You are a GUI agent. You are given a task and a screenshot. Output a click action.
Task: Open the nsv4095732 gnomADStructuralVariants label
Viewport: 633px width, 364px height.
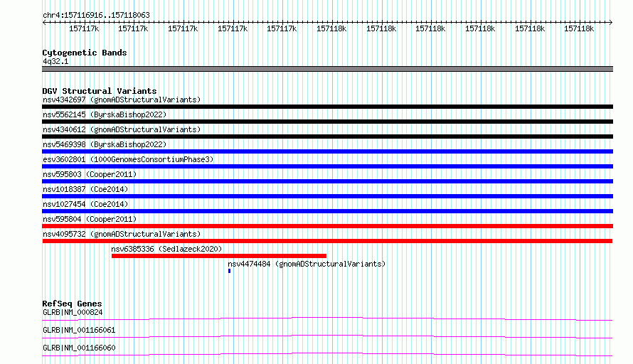tap(122, 234)
